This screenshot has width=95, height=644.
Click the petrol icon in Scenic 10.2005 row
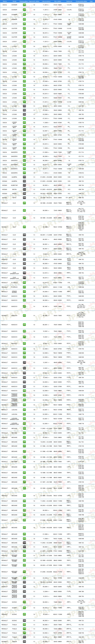coord(24,614)
